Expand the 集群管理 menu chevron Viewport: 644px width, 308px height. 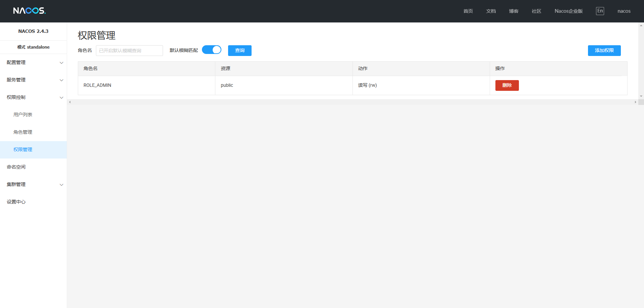61,185
